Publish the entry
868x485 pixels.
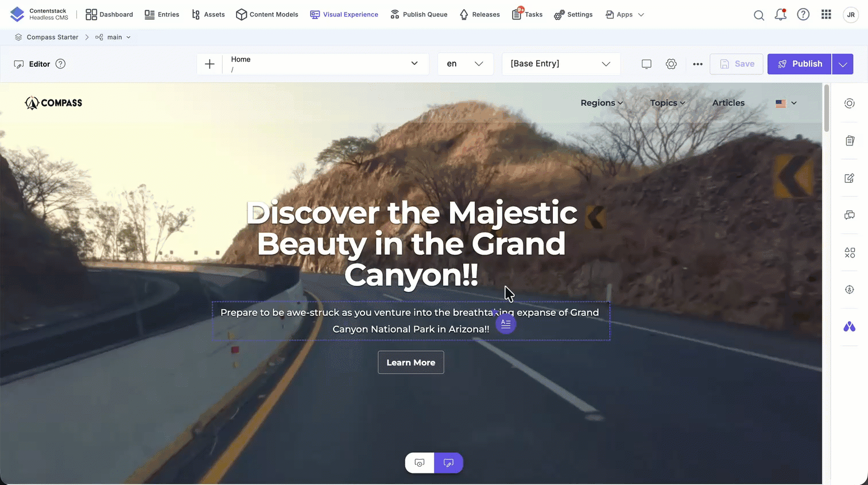click(800, 64)
